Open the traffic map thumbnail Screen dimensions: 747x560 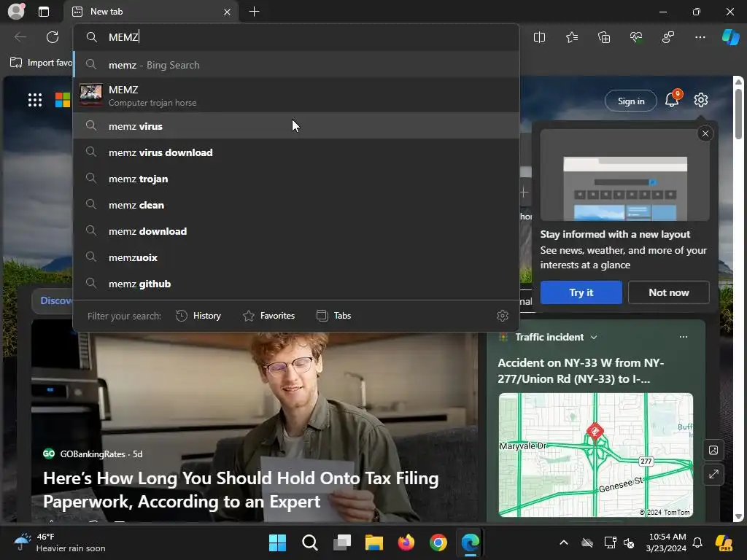tap(595, 455)
